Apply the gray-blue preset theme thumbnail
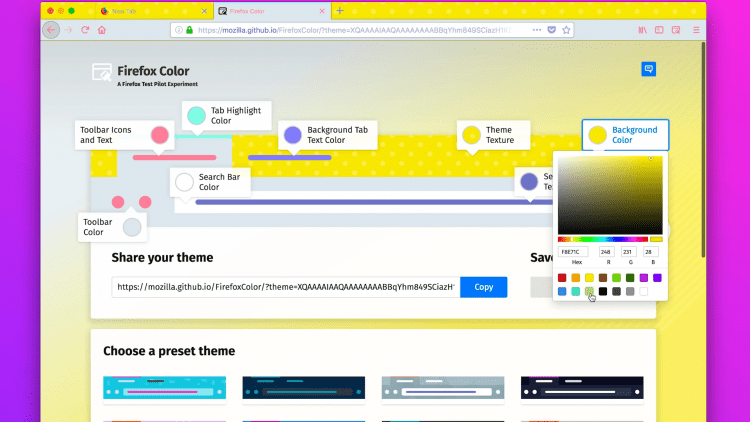 tap(443, 388)
